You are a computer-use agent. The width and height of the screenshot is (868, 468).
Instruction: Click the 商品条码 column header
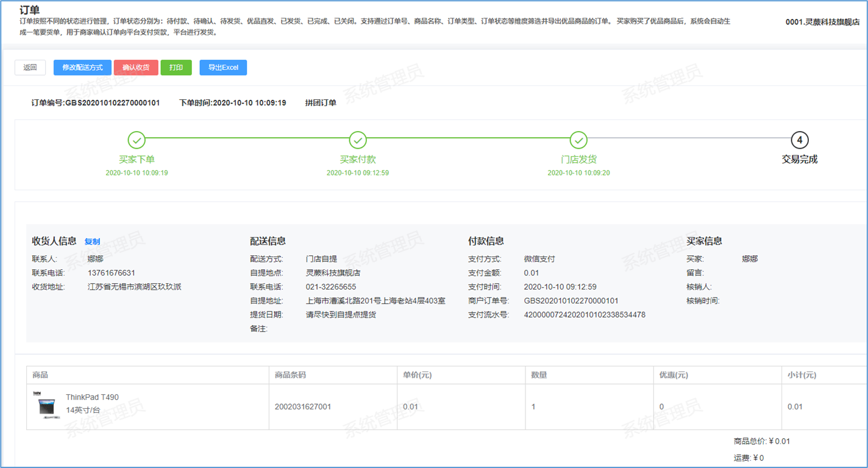(290, 375)
